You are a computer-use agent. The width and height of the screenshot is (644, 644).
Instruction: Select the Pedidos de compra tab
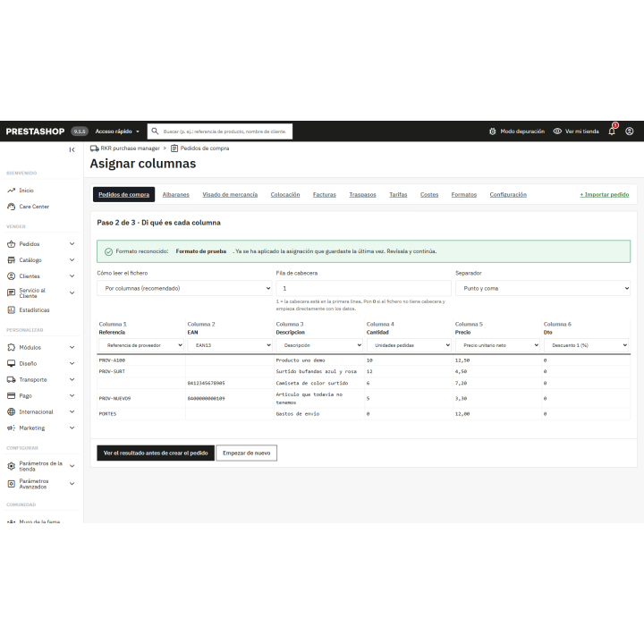click(x=123, y=195)
